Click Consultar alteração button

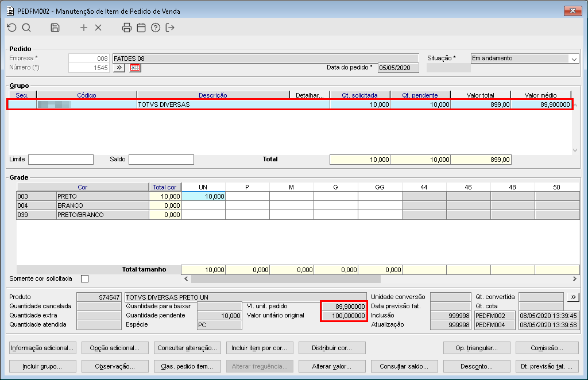pos(187,348)
